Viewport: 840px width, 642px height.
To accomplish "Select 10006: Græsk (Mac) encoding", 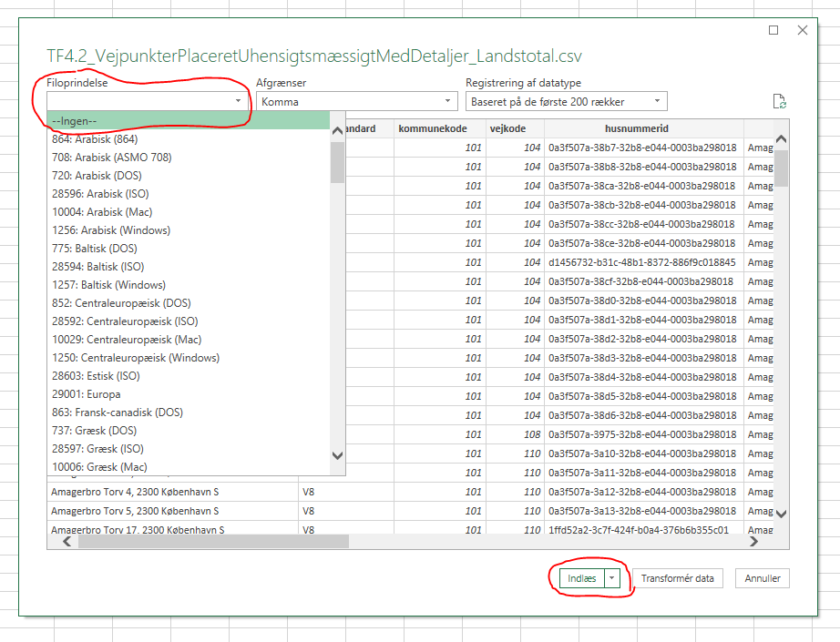I will pos(188,467).
